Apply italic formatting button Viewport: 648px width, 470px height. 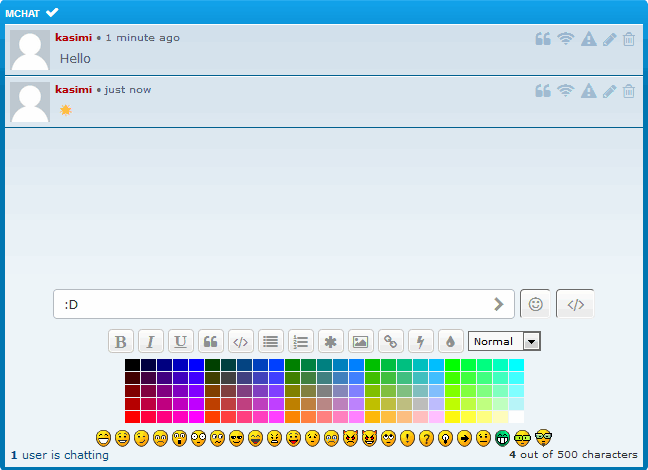[151, 341]
